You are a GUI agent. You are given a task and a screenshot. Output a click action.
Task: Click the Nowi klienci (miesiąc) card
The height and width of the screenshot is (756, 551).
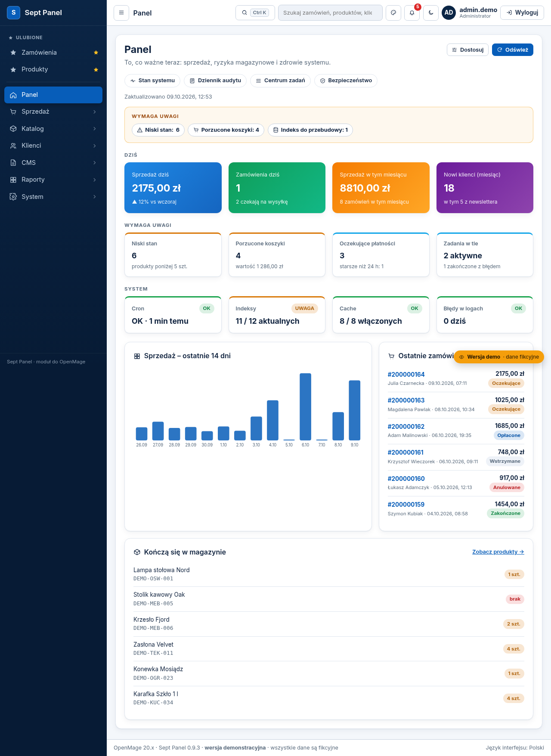coord(485,188)
